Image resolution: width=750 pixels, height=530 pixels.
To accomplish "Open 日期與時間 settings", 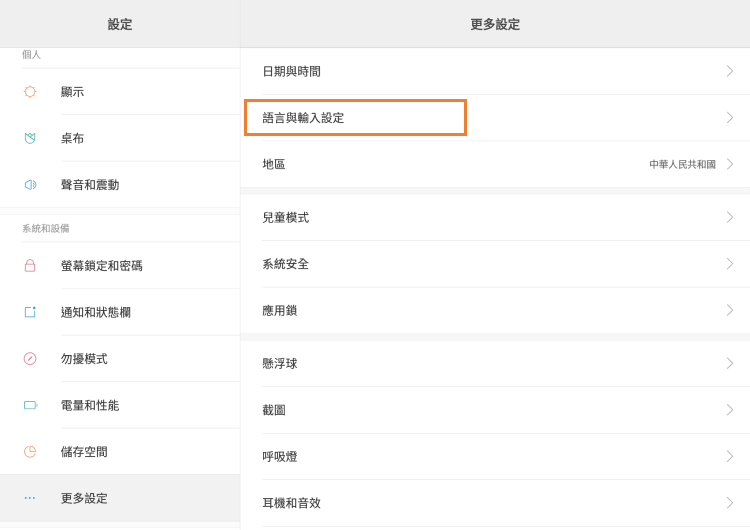I will pyautogui.click(x=495, y=71).
